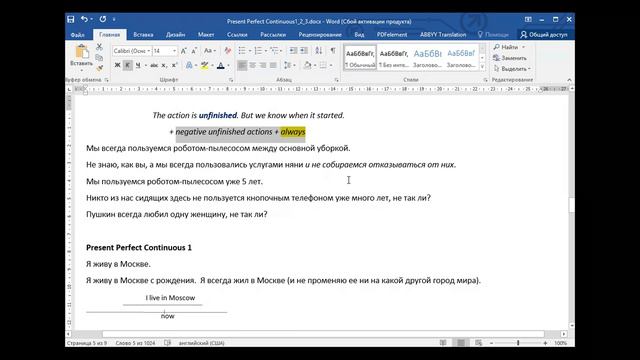Apply subscript formatting
The width and height of the screenshot is (640, 360).
point(164,65)
